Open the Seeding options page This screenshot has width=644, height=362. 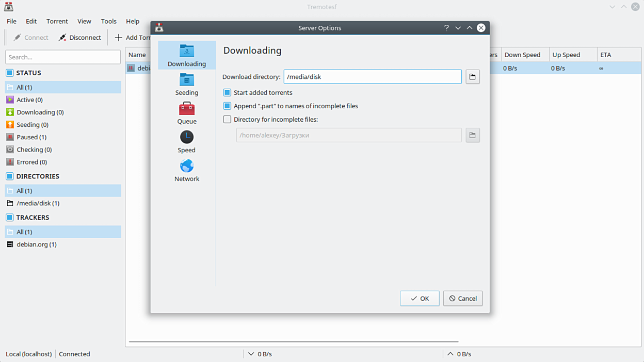186,84
